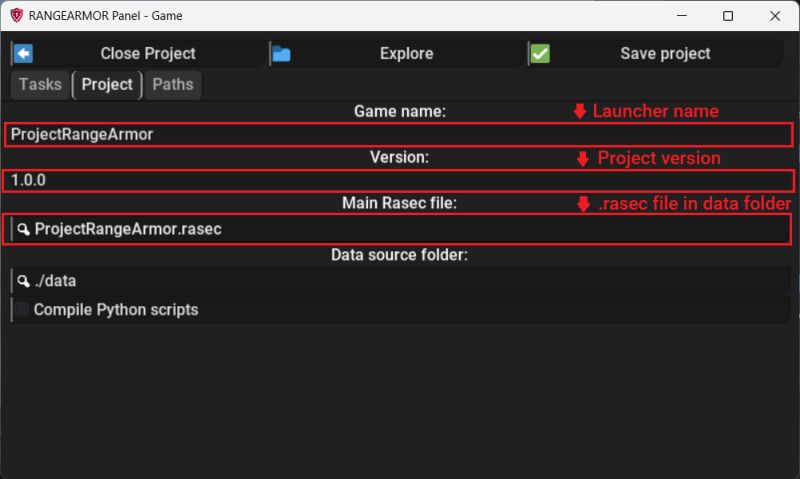Click the Main Rasec file field text
Viewport: 800px width, 479px height.
click(128, 229)
